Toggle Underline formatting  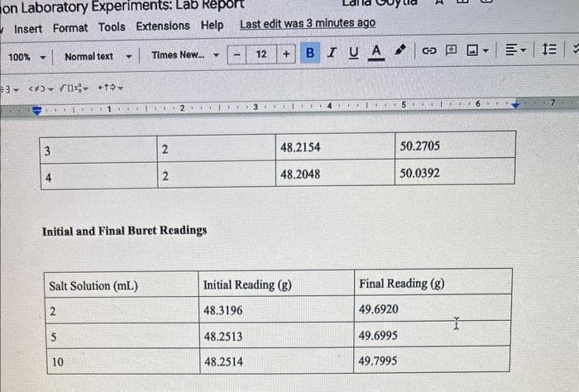coord(353,52)
